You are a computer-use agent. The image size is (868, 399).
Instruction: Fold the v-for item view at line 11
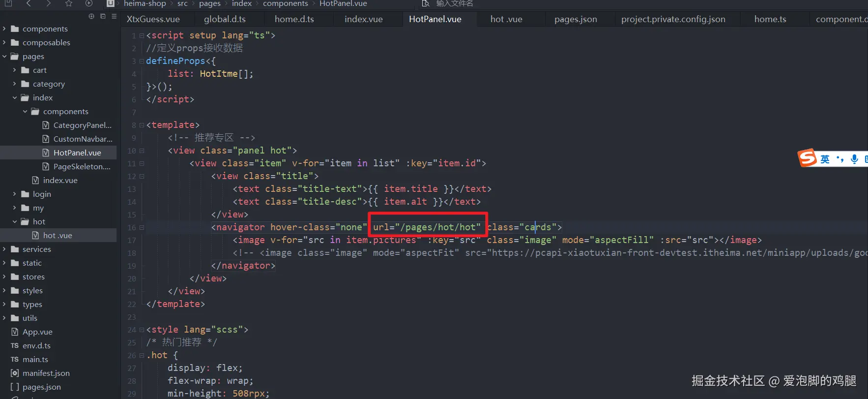[142, 163]
